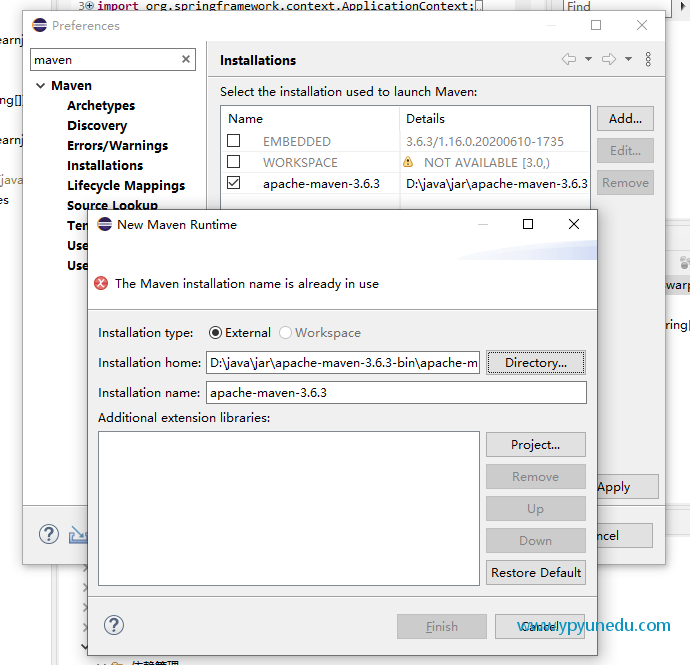Tick the WORKSPACE installation checkbox
The width and height of the screenshot is (690, 665).
233,162
